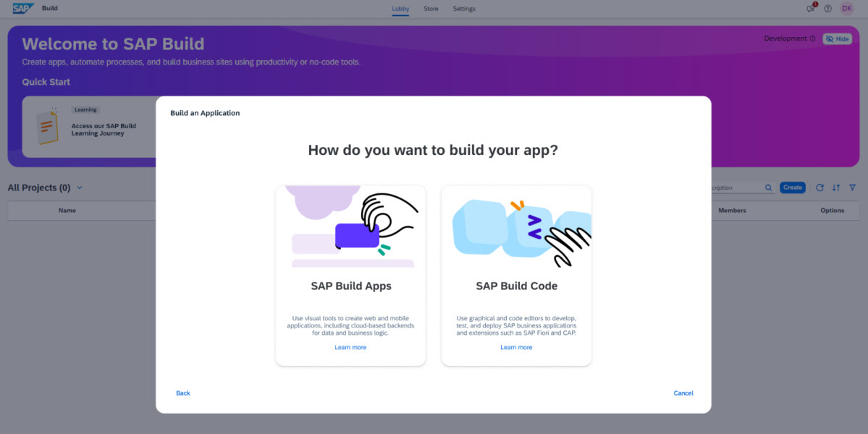Click the Name column header
The height and width of the screenshot is (434, 868).
pos(67,211)
